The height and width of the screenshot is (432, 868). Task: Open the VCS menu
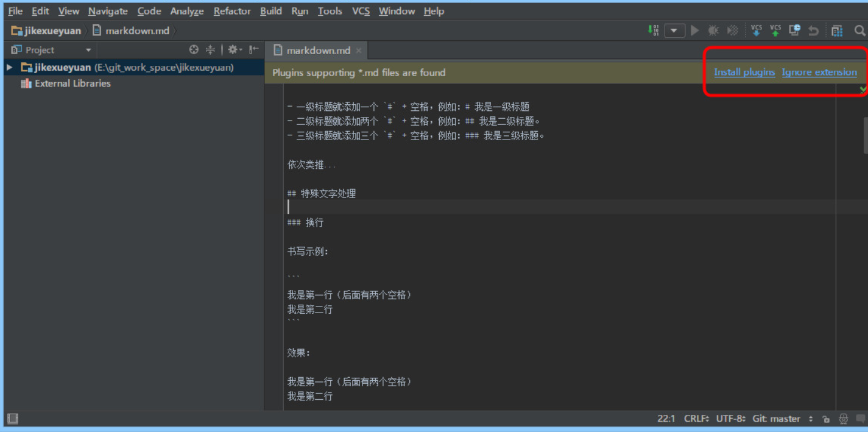(x=361, y=11)
